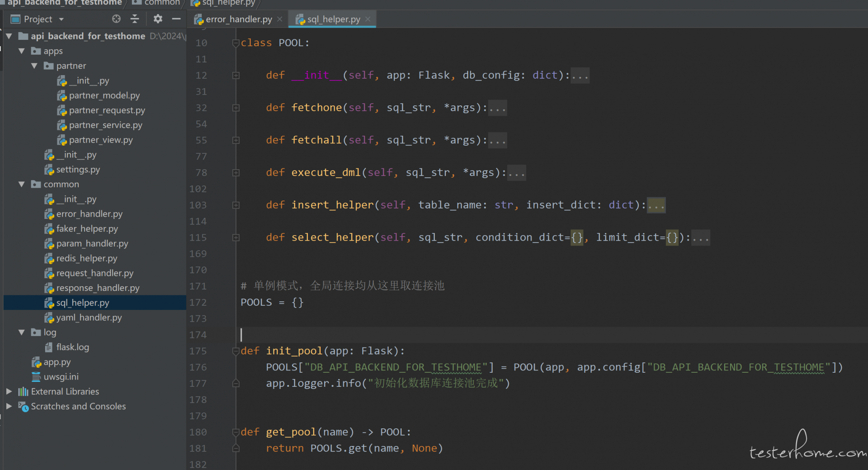Expand folded execute_dml method

[236, 173]
